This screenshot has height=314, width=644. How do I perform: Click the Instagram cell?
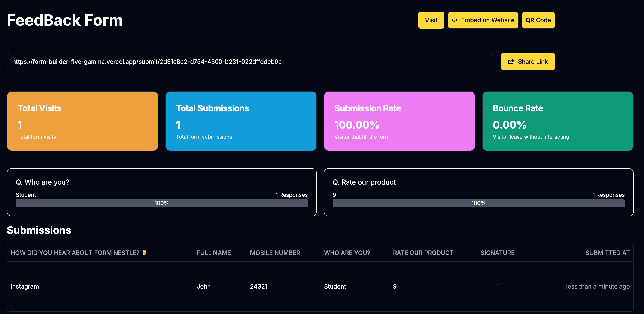coord(25,286)
